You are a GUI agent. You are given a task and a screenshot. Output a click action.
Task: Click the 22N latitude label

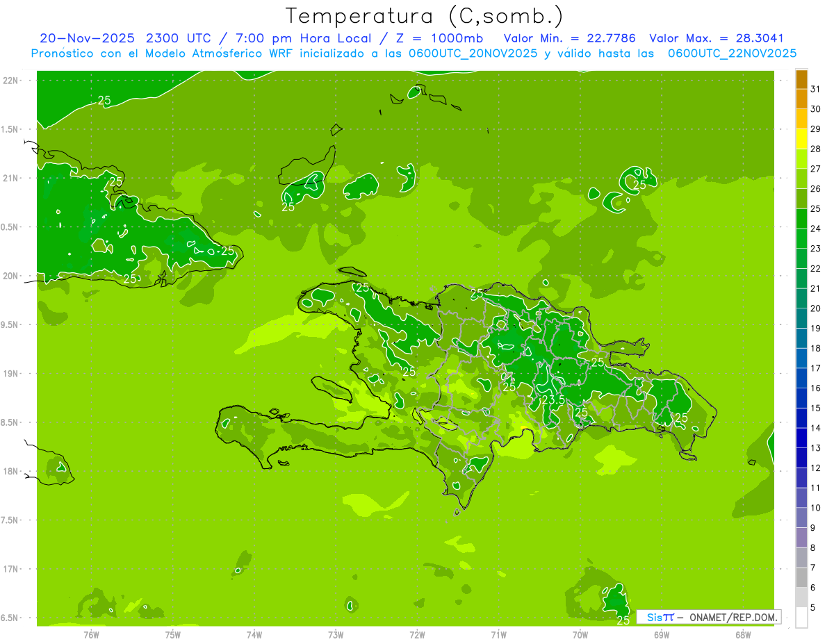[12, 81]
